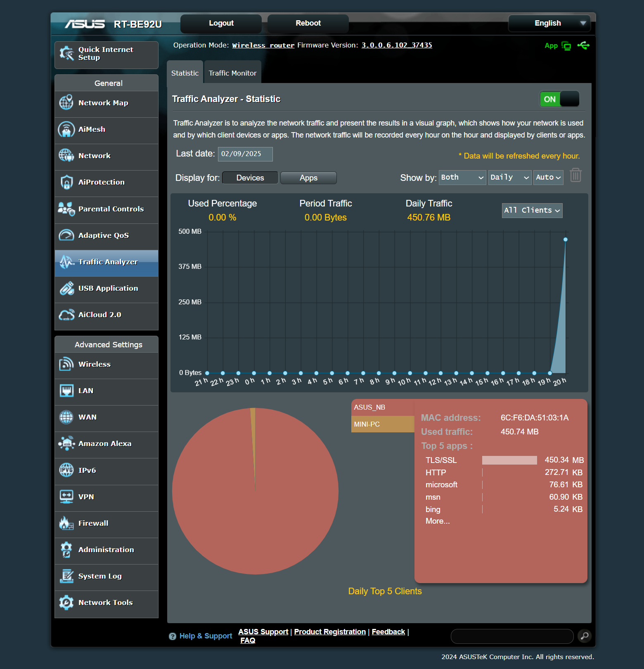Delete traffic data with trash icon

pyautogui.click(x=575, y=175)
